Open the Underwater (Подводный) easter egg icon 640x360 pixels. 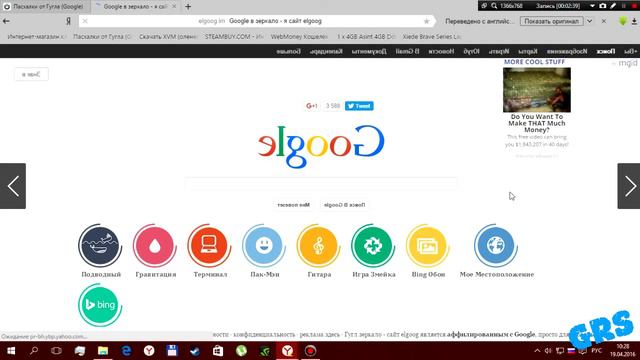100,246
